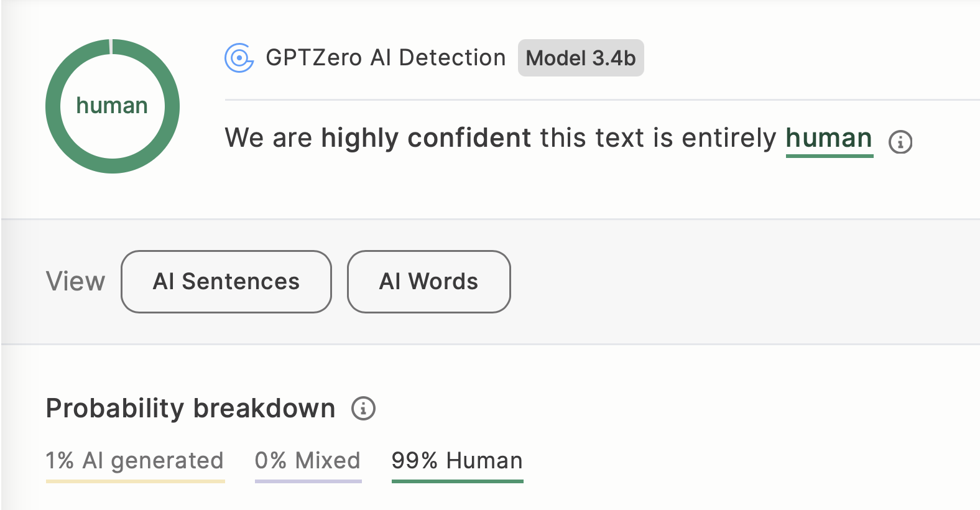Click the green bar under 99% Human

click(x=458, y=481)
